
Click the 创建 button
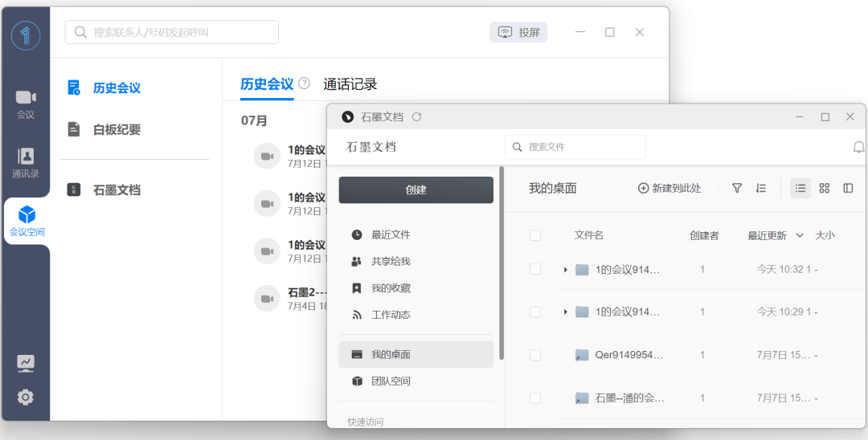click(x=416, y=189)
